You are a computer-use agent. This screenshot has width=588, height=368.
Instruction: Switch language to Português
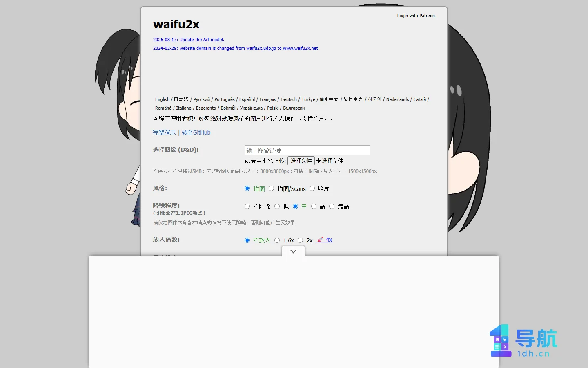point(225,99)
